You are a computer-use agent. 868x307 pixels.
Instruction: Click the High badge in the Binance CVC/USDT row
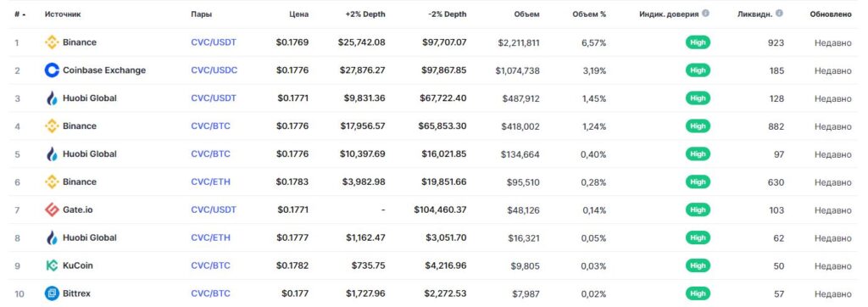(x=698, y=42)
